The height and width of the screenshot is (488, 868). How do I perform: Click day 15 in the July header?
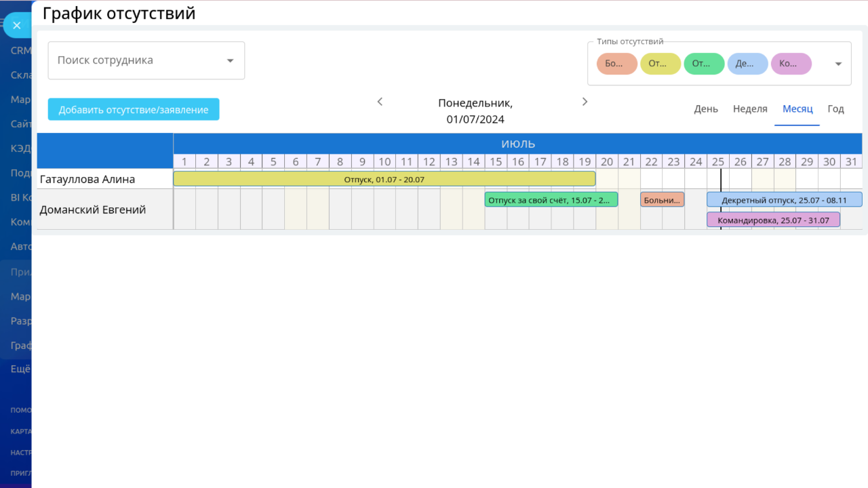[496, 161]
